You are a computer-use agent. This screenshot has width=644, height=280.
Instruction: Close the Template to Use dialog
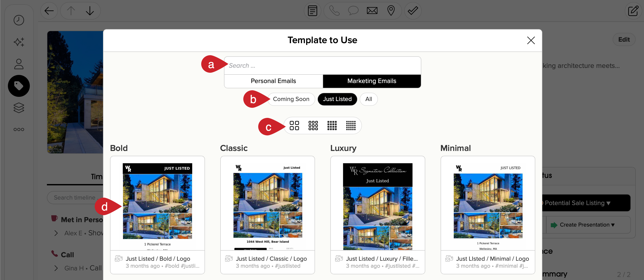(x=531, y=40)
